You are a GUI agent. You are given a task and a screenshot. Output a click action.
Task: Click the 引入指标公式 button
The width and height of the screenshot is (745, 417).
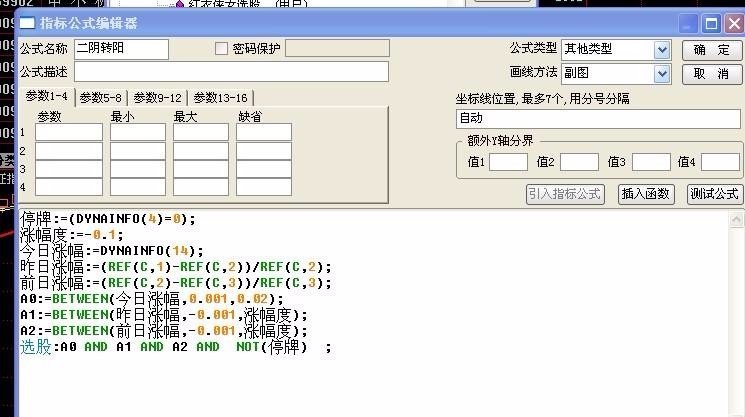pyautogui.click(x=565, y=194)
